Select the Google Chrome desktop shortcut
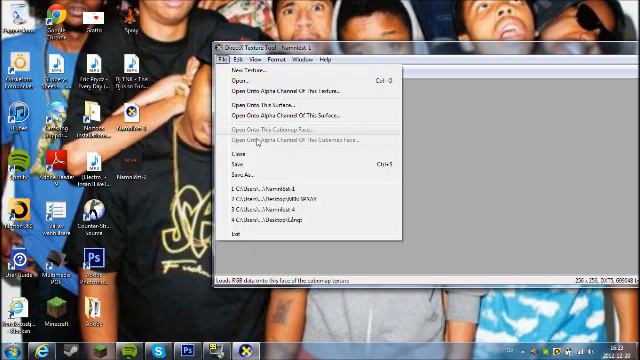This screenshot has height=360, width=640. pyautogui.click(x=56, y=21)
